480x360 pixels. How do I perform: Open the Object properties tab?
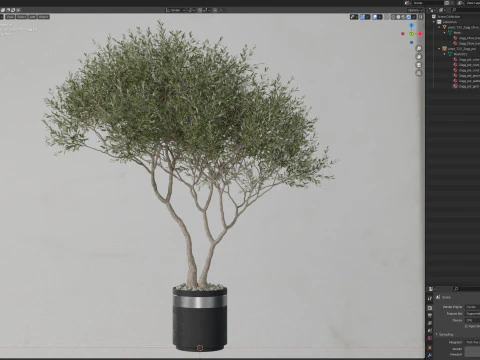pos(430,348)
